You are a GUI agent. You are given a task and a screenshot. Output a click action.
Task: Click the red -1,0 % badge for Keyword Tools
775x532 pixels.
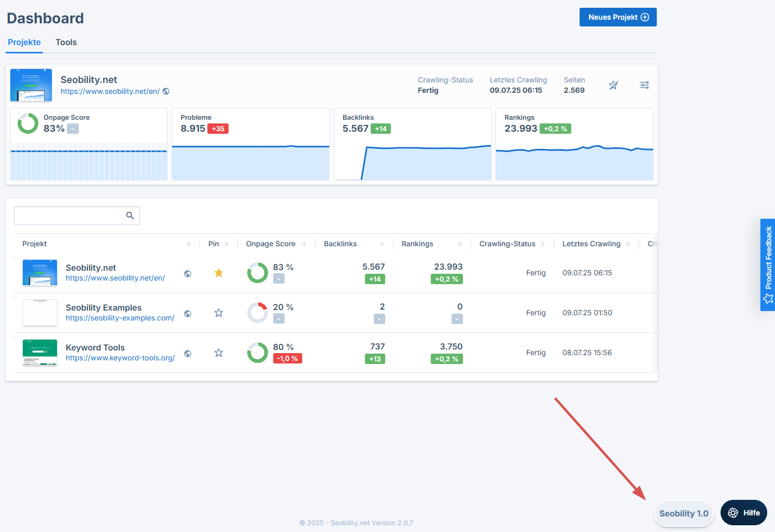(x=287, y=358)
